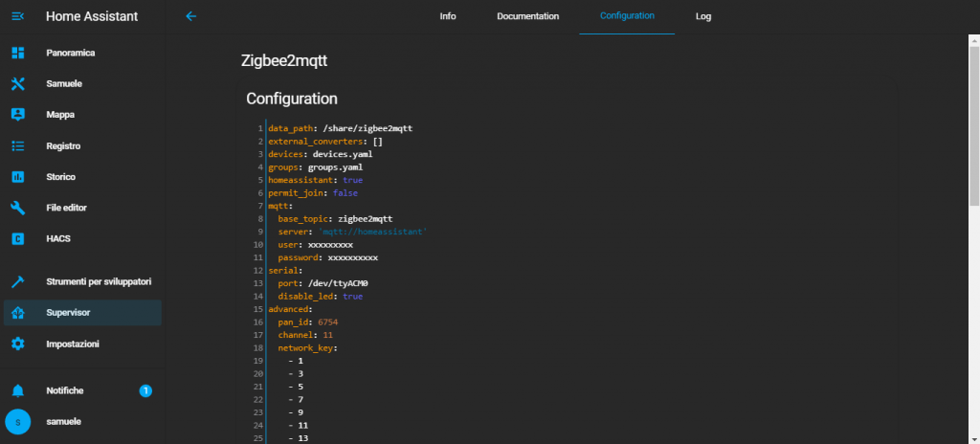Click the password xxxxxxxxxx line

click(x=327, y=257)
